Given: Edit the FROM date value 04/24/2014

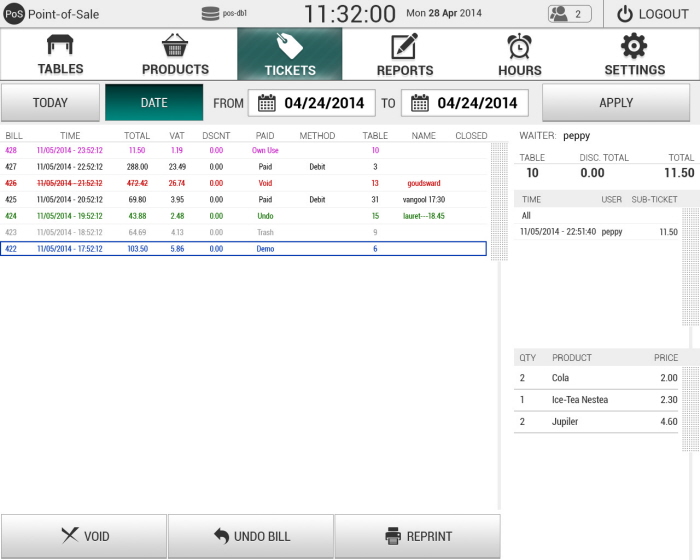Looking at the screenshot, I should click(x=324, y=103).
